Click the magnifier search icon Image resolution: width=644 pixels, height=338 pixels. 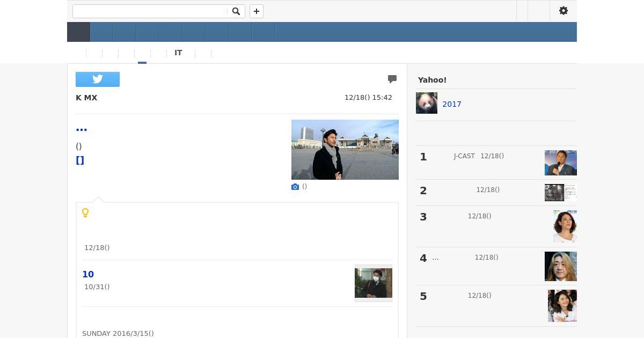[236, 11]
